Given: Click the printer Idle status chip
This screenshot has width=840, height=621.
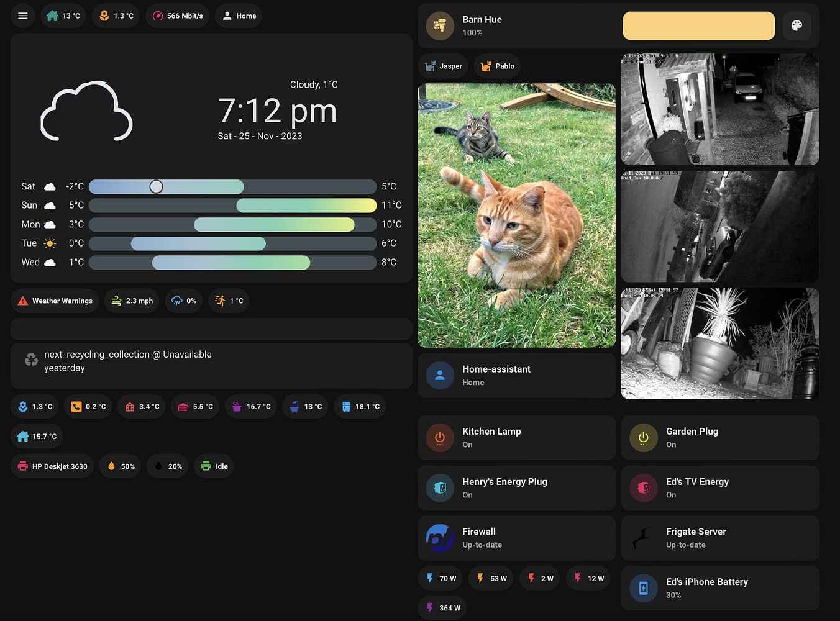Looking at the screenshot, I should 214,466.
